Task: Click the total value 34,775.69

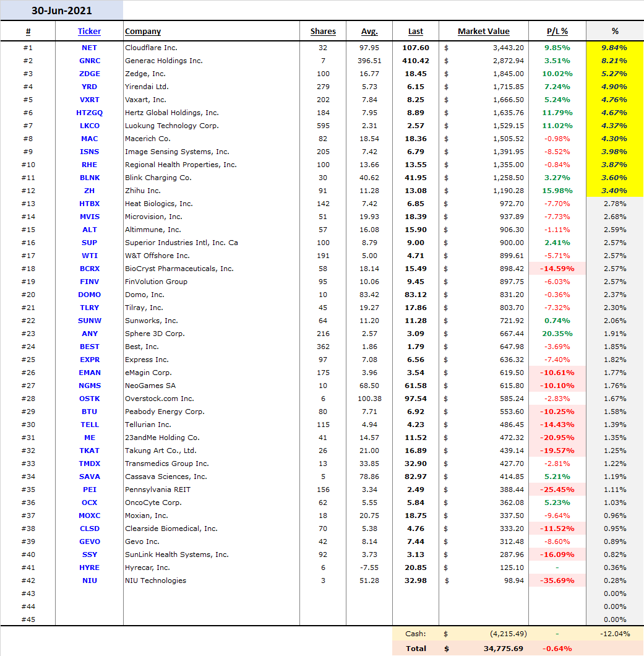Action: [503, 649]
